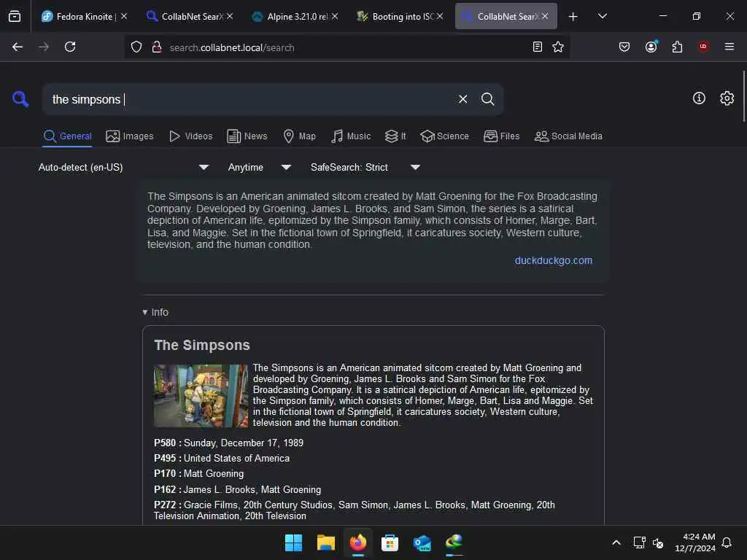
Task: Open Microsoft Store from taskbar
Action: click(x=390, y=542)
